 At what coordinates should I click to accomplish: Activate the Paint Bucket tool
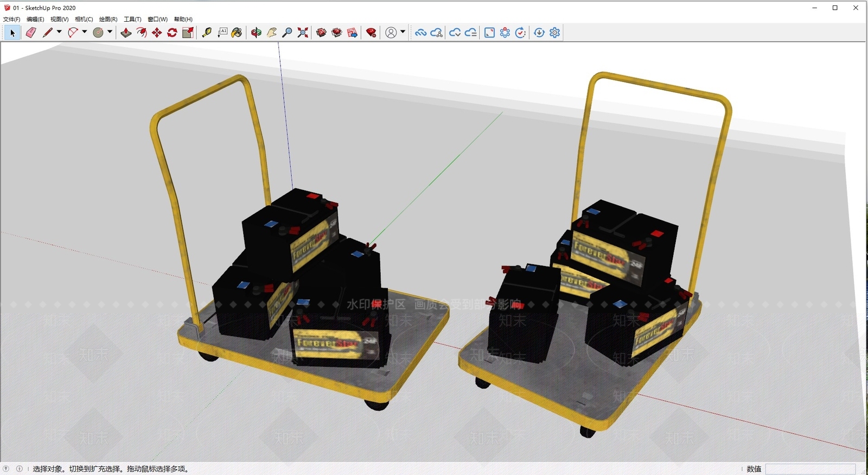[237, 33]
